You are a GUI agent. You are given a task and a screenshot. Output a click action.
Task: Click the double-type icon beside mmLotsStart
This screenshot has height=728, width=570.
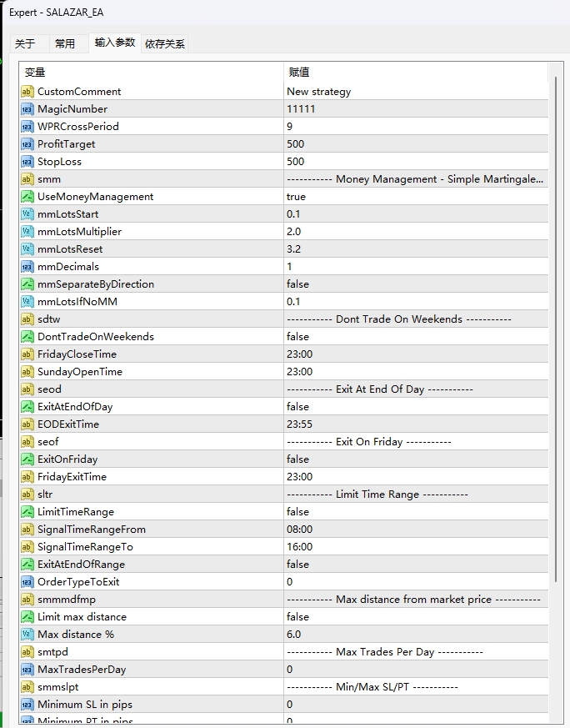click(27, 214)
